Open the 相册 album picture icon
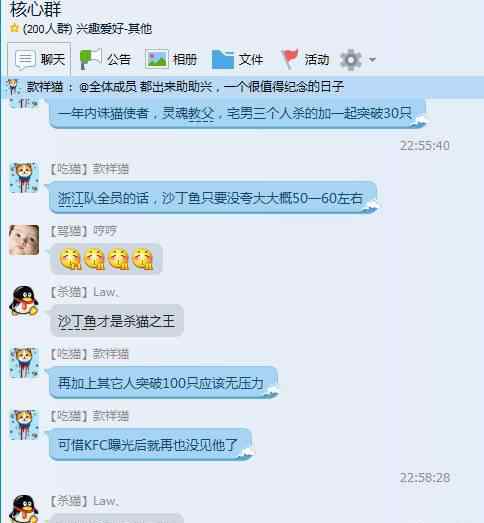The height and width of the screenshot is (523, 484). tap(156, 59)
